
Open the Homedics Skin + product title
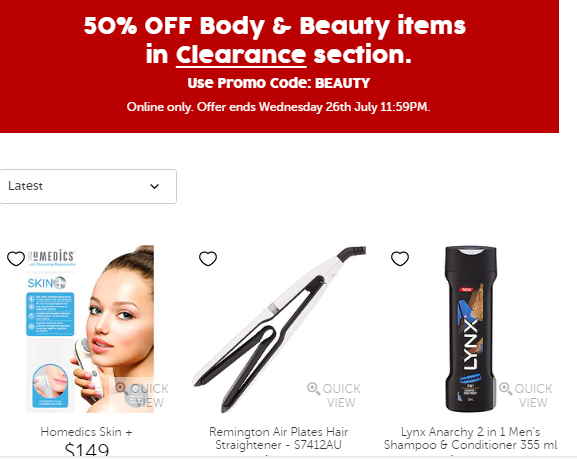[86, 432]
